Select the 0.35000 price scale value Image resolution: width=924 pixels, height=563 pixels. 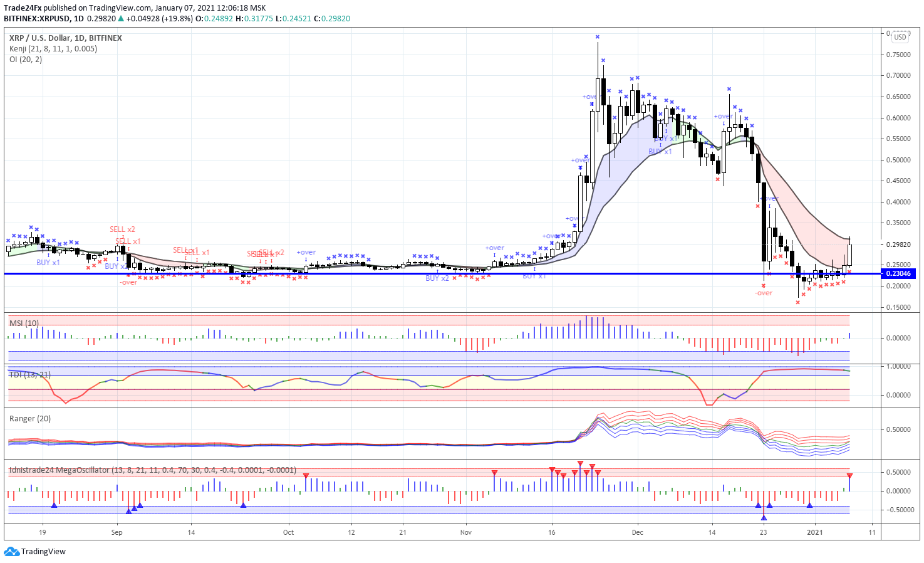898,223
